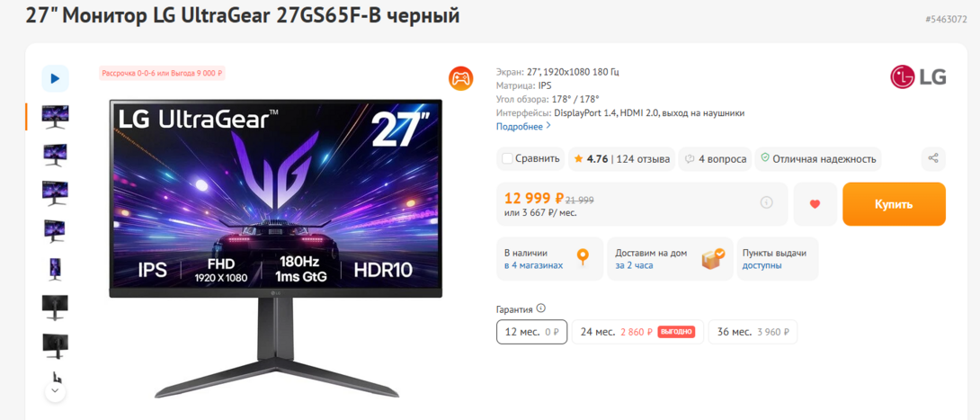The image size is (980, 420).
Task: Select the 24 мес. warranty option
Action: tap(637, 332)
